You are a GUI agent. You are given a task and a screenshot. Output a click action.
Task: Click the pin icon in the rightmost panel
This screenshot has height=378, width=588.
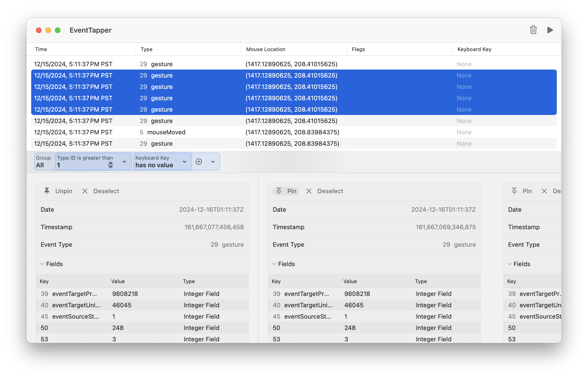[514, 191]
